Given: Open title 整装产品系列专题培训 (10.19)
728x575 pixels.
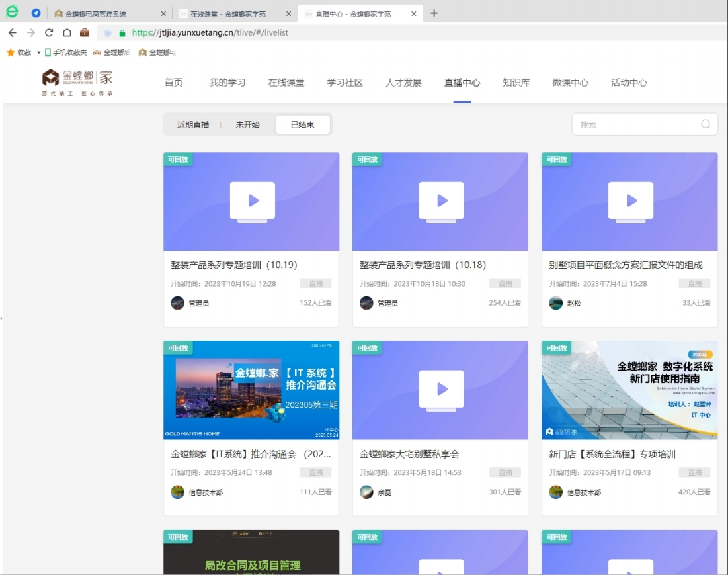Looking at the screenshot, I should (x=233, y=265).
